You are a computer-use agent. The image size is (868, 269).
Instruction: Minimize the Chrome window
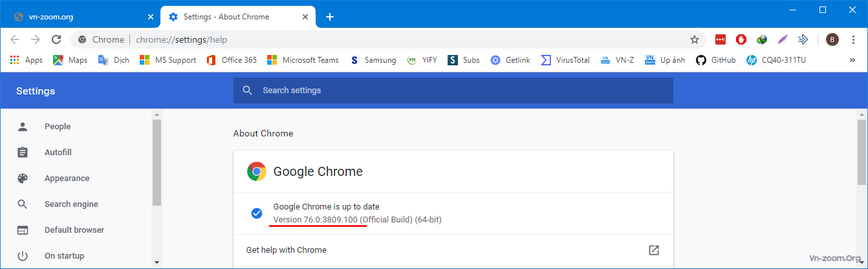[794, 9]
